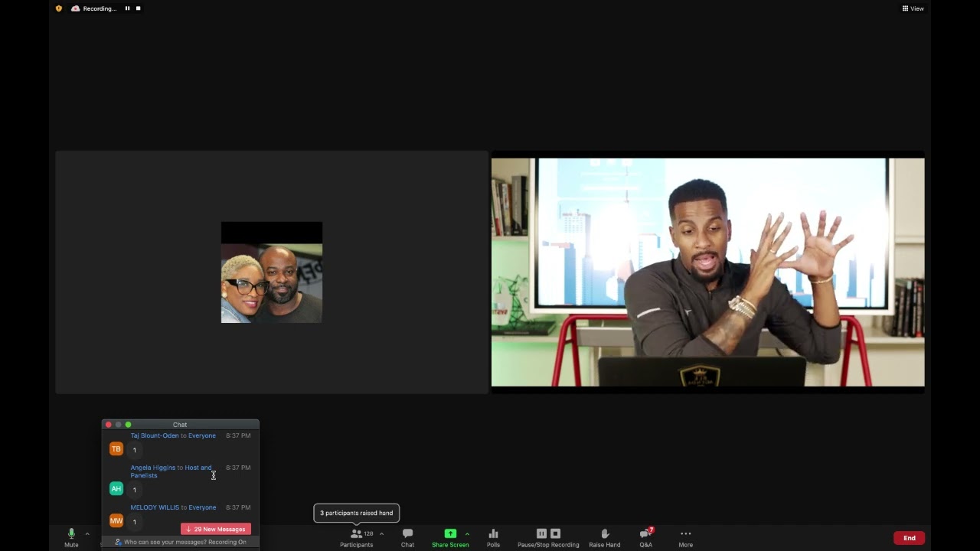Click the cloud recording indicator icon
This screenshot has width=980, height=551.
click(x=75, y=8)
